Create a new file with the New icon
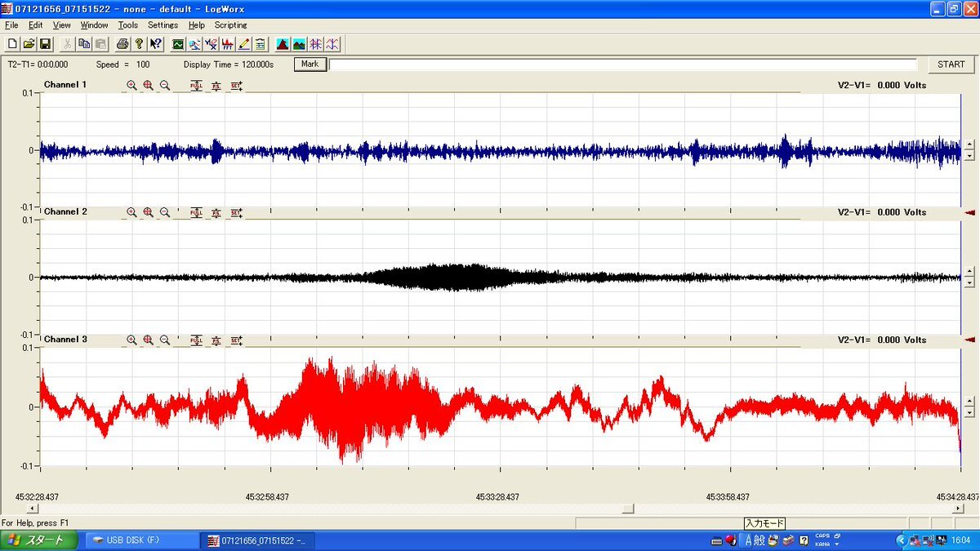Screen dimensions: 980x551 (12, 44)
